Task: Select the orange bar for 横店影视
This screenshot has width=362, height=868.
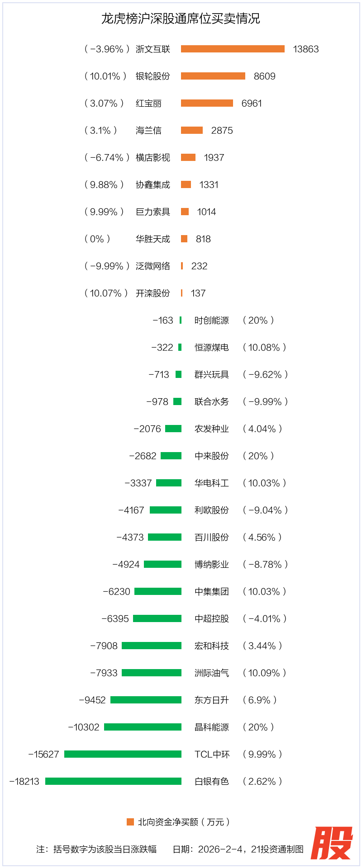Action: click(x=188, y=157)
